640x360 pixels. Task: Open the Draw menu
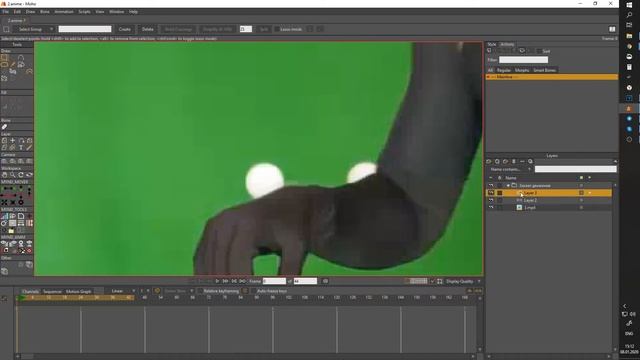(x=30, y=12)
